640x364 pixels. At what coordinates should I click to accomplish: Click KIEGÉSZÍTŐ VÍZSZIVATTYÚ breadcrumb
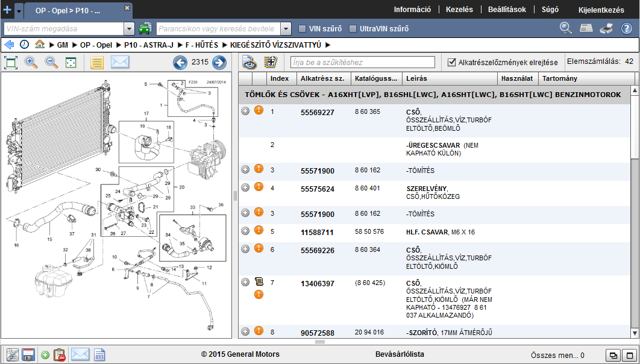[x=275, y=45]
